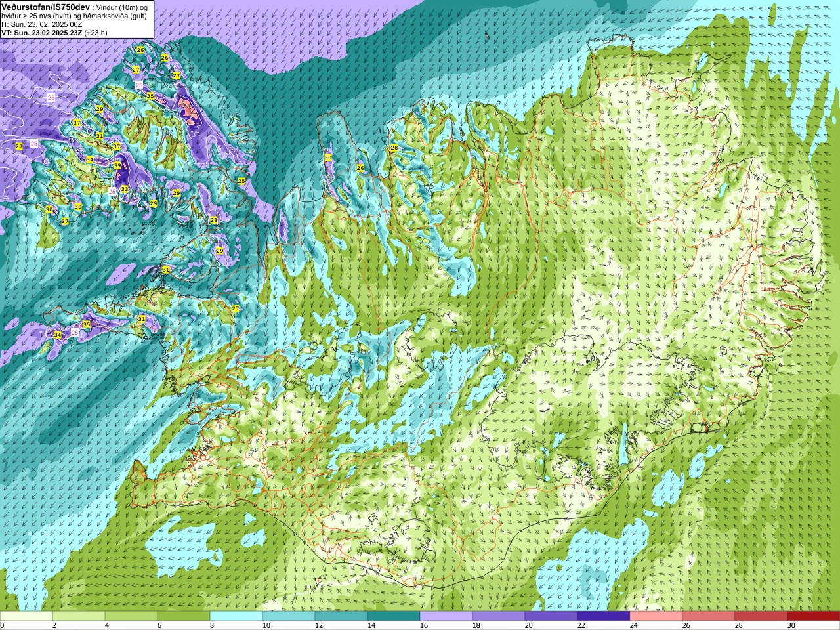Click the 26–28 m/s legend color segment
The image size is (840, 630).
[709, 616]
